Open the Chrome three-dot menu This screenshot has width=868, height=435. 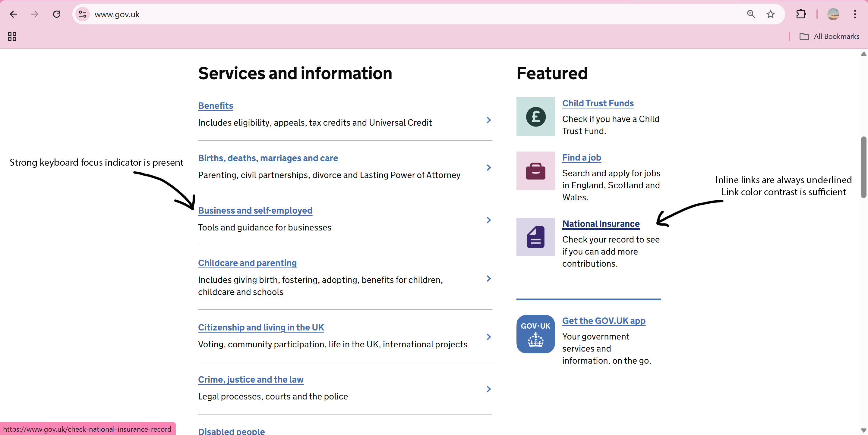click(x=855, y=14)
